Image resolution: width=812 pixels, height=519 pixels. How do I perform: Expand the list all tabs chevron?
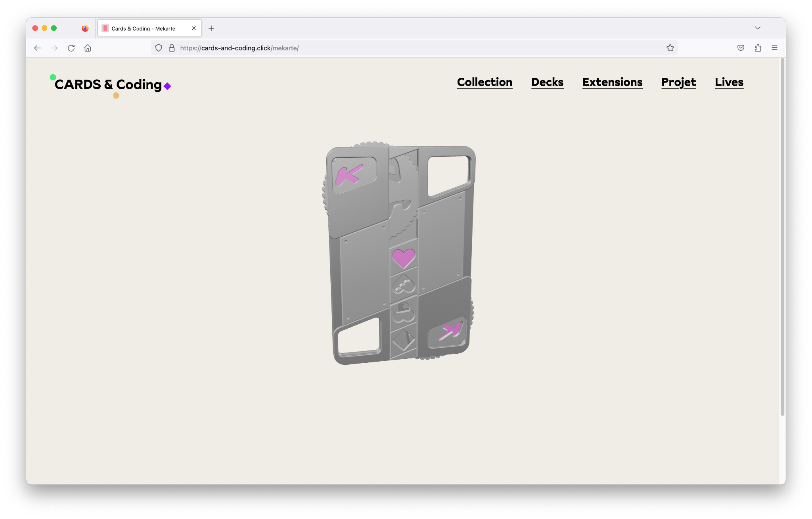(x=757, y=28)
